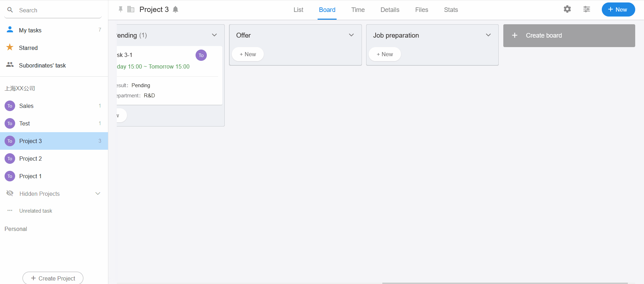
Task: Select the Sales project avatar
Action: point(10,106)
